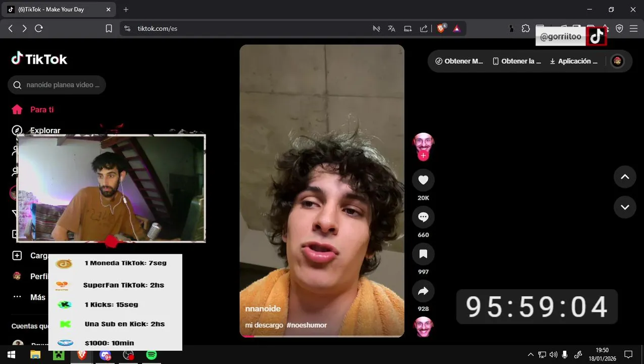This screenshot has width=644, height=364.
Task: Open File Explorer from the taskbar
Action: 35,355
